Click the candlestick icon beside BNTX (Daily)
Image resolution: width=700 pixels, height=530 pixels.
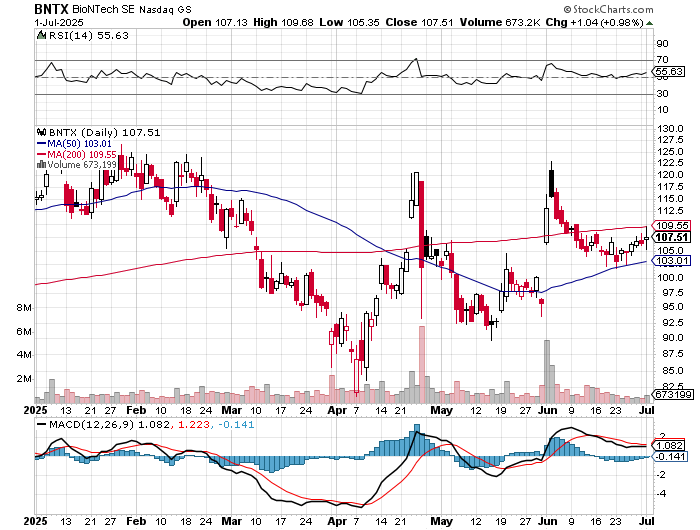pyautogui.click(x=39, y=131)
